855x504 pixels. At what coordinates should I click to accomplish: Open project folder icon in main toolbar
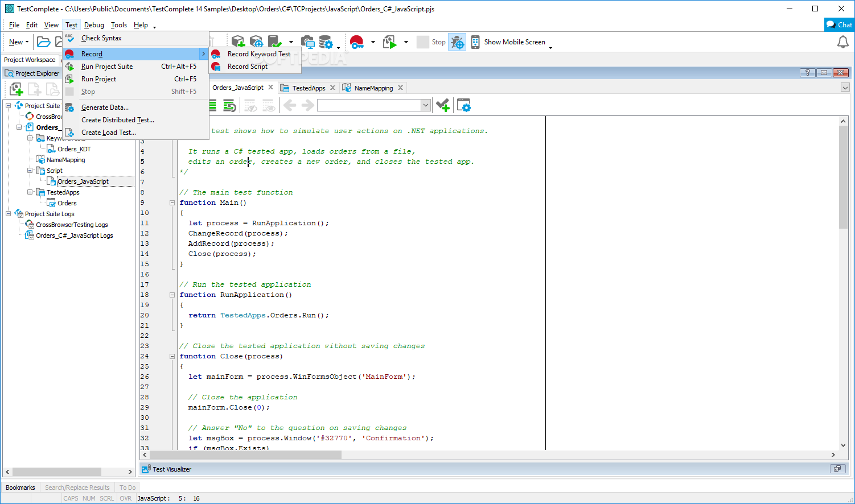click(43, 42)
